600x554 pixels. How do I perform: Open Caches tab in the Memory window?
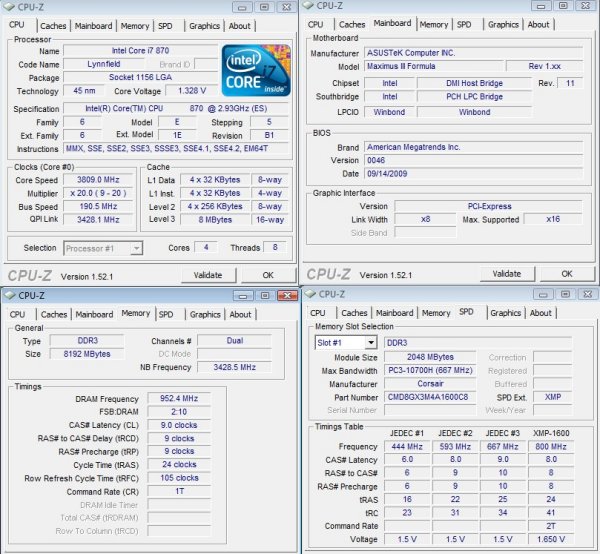coord(54,314)
